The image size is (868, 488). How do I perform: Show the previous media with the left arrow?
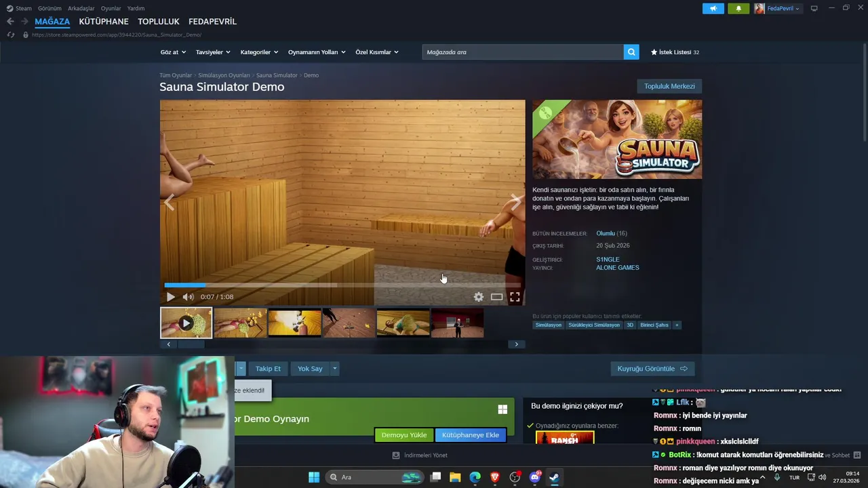click(169, 201)
